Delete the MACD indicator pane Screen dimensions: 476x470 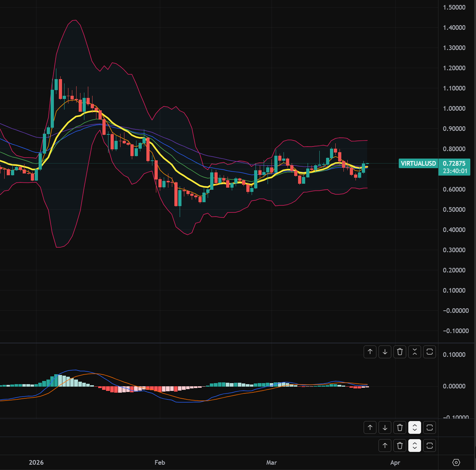pyautogui.click(x=400, y=352)
